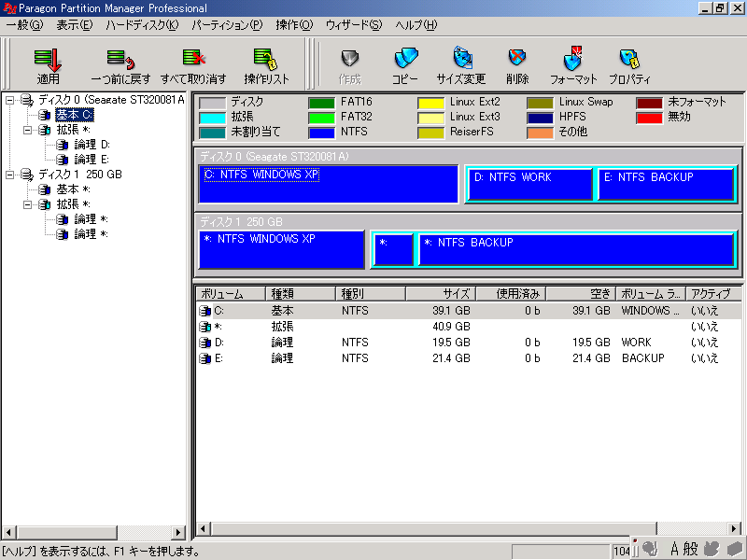Select 論理 E: in the disk tree
Screen dimensions: 747x560
[x=92, y=160]
